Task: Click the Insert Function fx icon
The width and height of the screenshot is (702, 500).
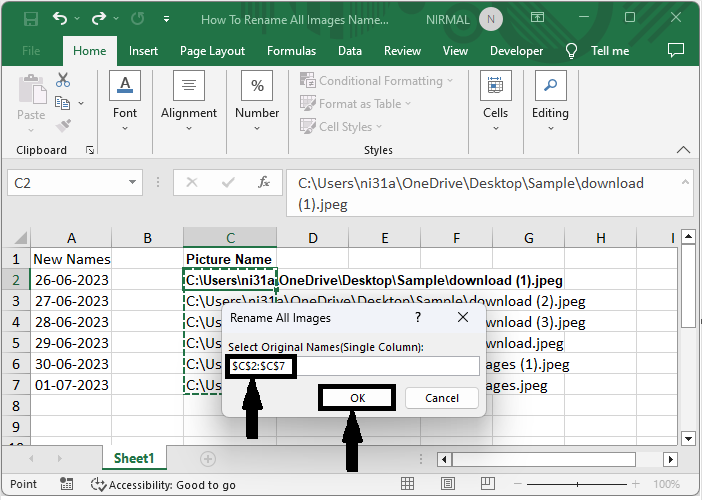Action: click(264, 183)
